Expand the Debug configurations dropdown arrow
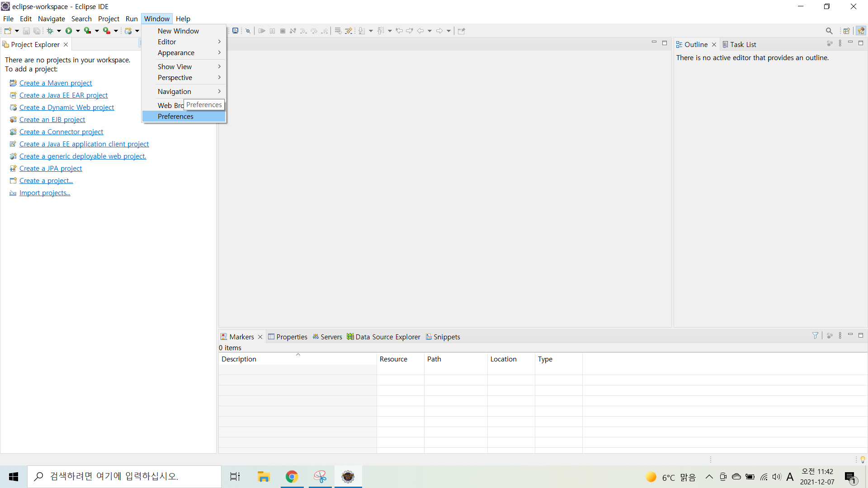Screen dimensions: 868x488 (x=59, y=31)
